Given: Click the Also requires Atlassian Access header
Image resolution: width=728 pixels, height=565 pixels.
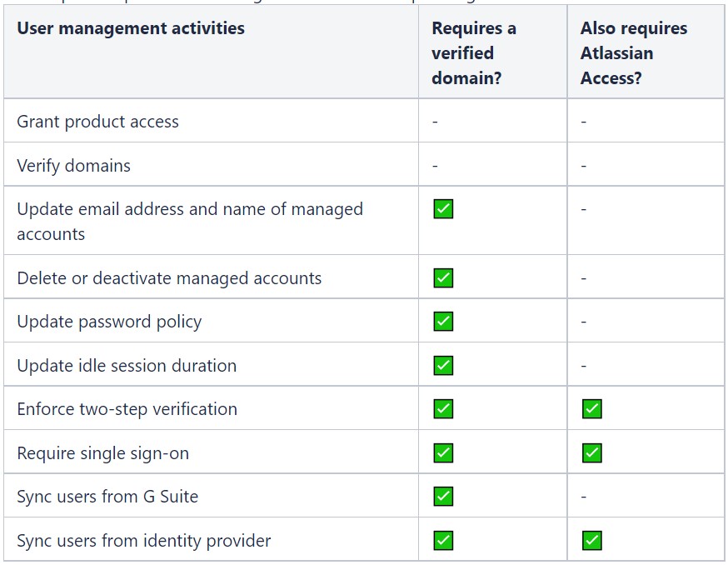Looking at the screenshot, I should (x=634, y=52).
